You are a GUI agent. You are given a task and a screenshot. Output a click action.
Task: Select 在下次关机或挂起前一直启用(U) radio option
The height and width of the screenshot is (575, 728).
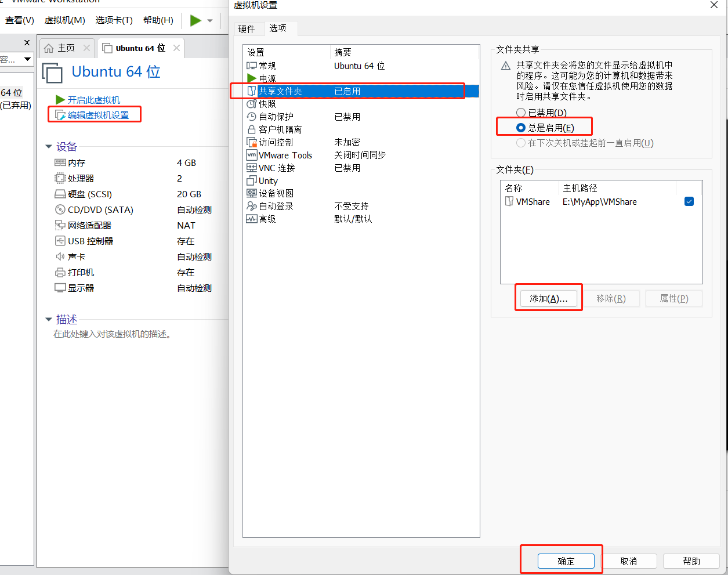pyautogui.click(x=521, y=143)
